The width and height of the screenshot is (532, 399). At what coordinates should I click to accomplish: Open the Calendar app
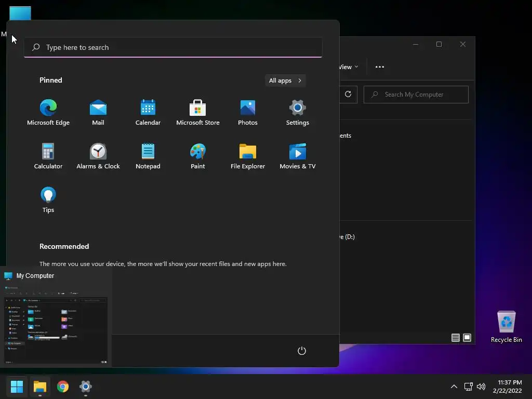pyautogui.click(x=148, y=112)
